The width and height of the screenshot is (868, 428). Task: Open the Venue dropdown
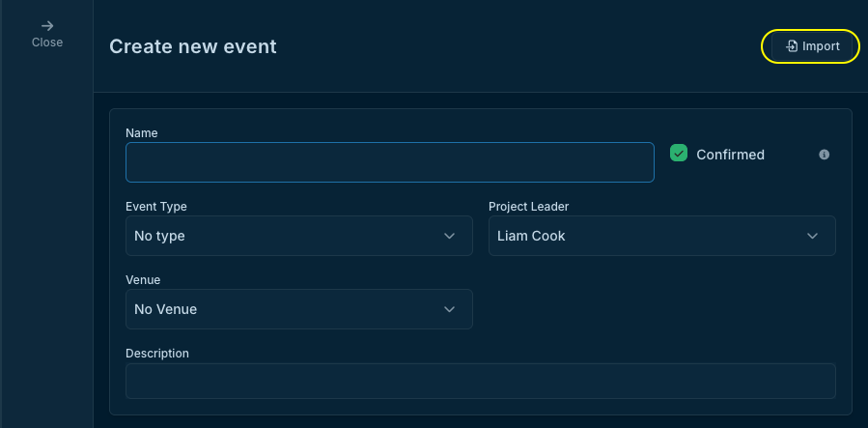[x=298, y=309]
